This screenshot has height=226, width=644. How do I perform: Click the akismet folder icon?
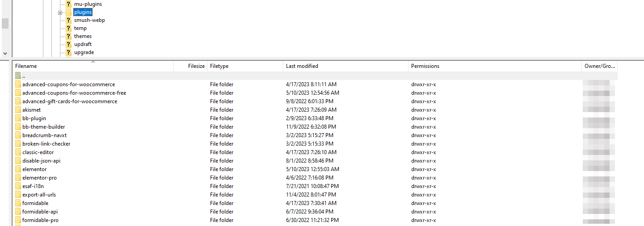click(18, 110)
